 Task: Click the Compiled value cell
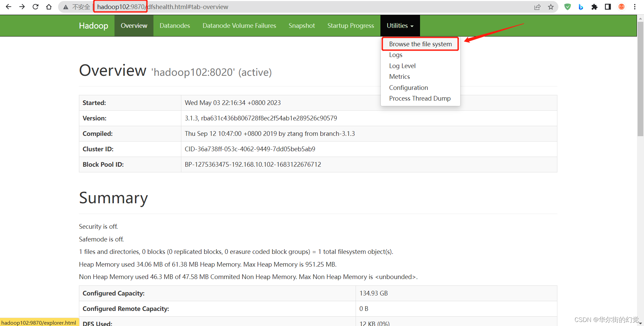click(x=369, y=133)
